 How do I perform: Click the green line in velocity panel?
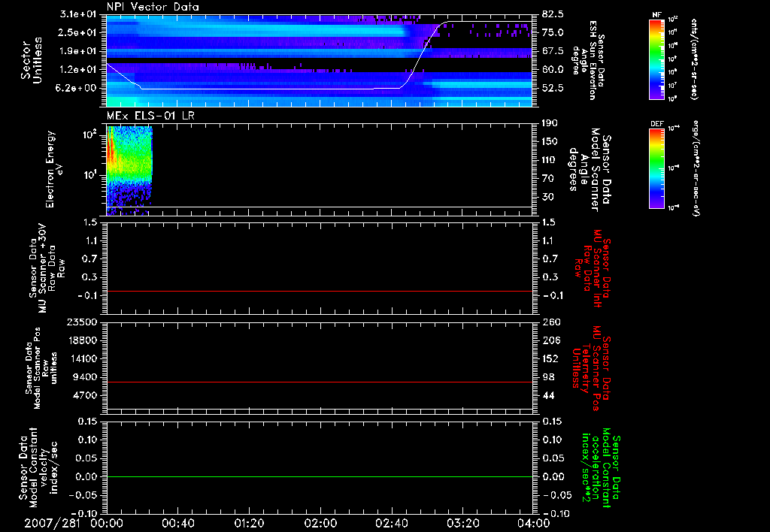pyautogui.click(x=320, y=476)
